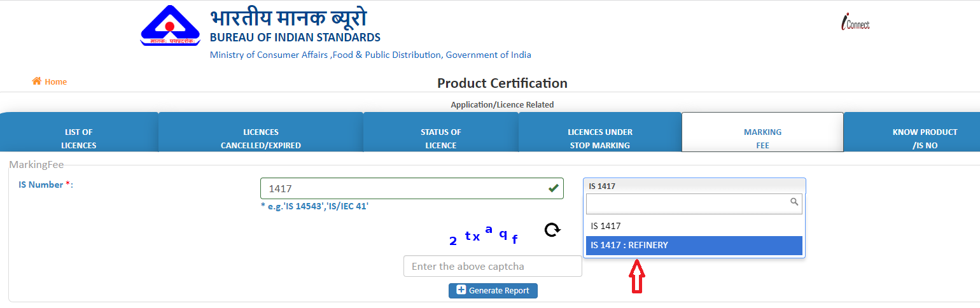Choose the plain 'IS 1417' option

pyautogui.click(x=694, y=226)
